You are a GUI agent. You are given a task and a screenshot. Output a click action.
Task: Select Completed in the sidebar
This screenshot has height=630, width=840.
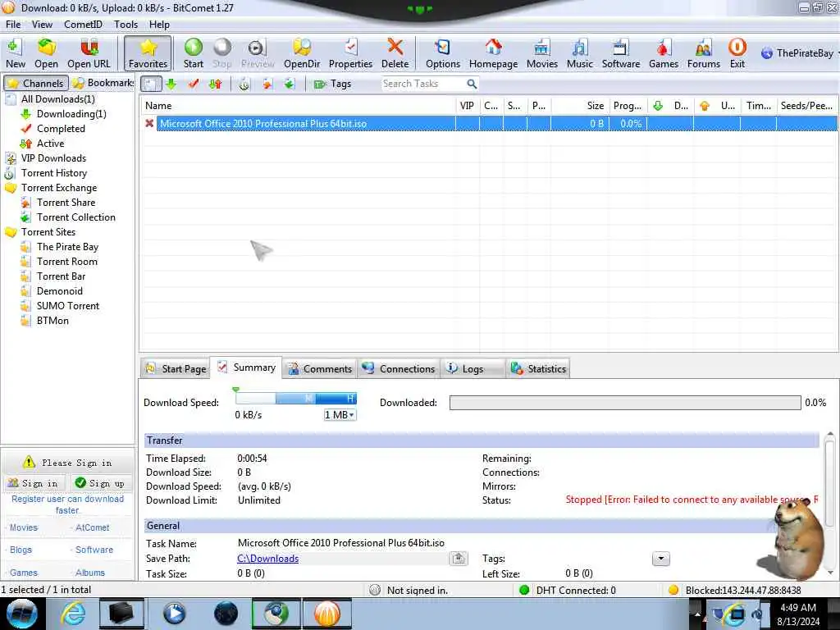point(61,129)
